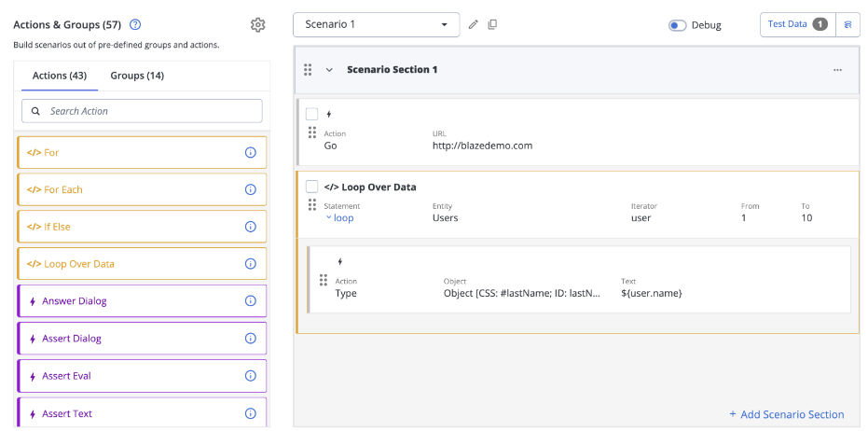Image resolution: width=868 pixels, height=431 pixels.
Task: Collapse the loop statement
Action: (x=339, y=217)
